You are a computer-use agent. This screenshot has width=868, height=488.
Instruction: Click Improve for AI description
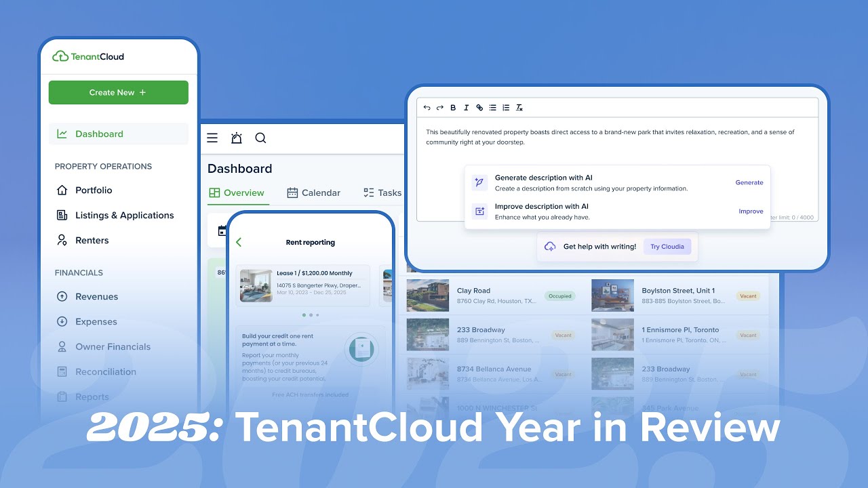(751, 211)
